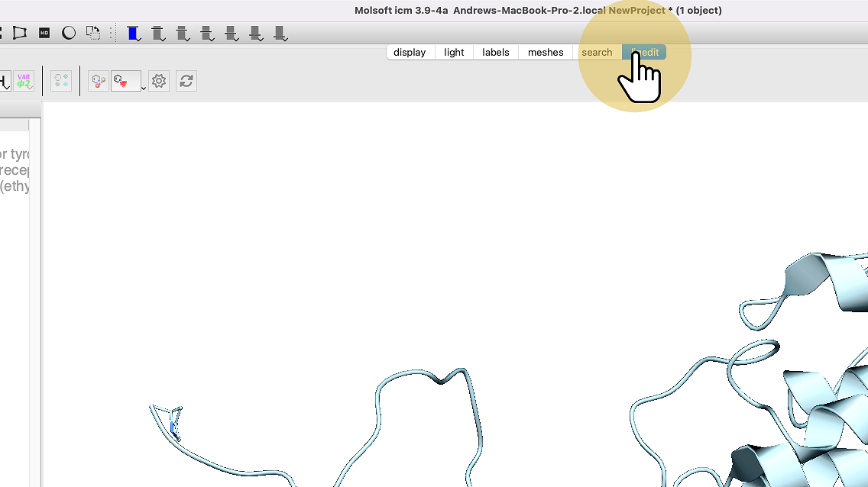The image size is (868, 487).
Task: Switch to the display tab
Action: 410,52
